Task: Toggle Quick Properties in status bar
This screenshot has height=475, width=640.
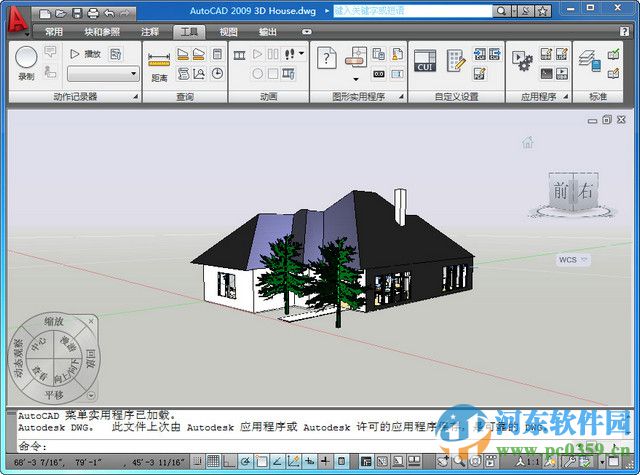Action: tap(342, 462)
